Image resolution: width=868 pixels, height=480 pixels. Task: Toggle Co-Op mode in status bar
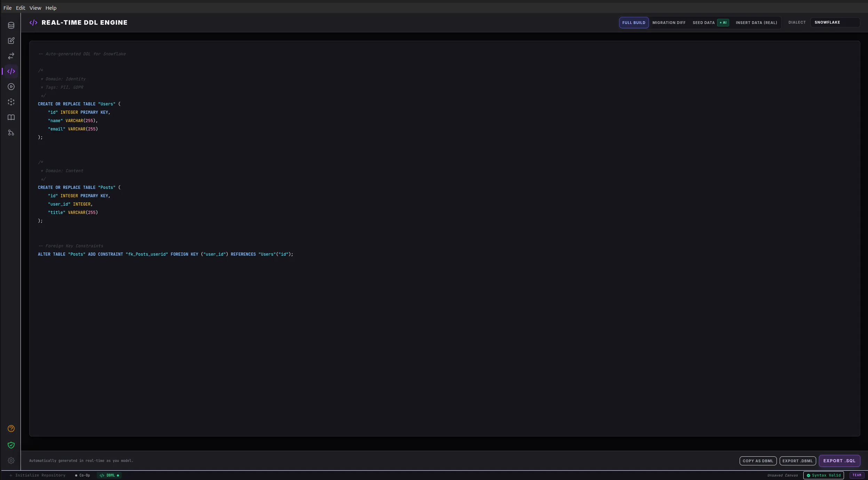[82, 475]
